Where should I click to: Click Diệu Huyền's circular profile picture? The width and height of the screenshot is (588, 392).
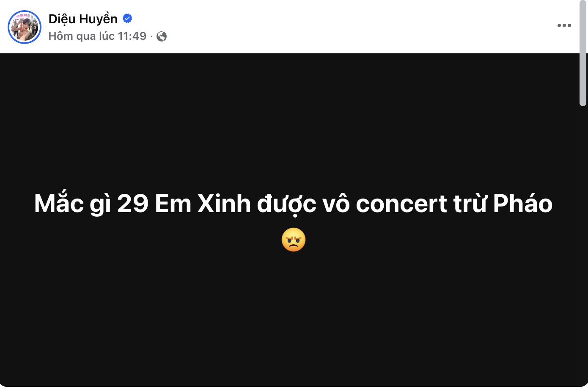[25, 27]
